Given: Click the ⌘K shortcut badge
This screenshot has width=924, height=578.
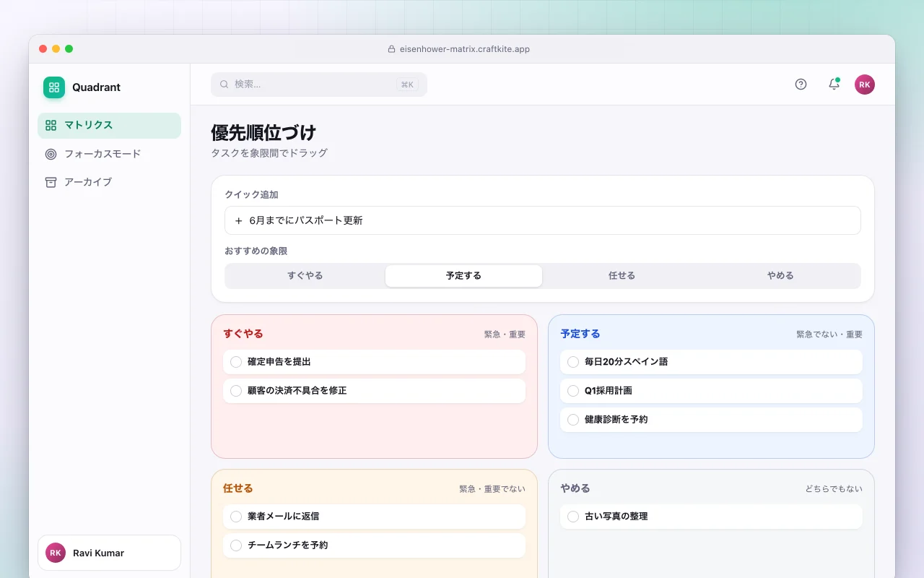Looking at the screenshot, I should pos(407,85).
